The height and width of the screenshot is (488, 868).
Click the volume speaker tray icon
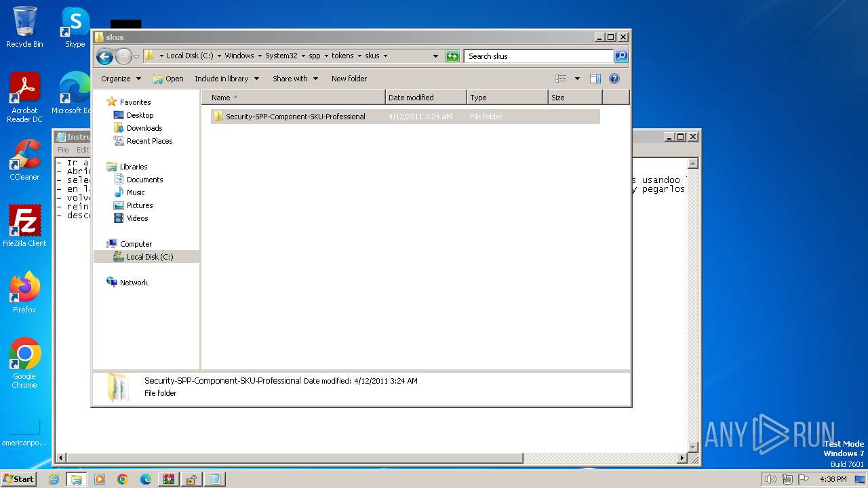[x=770, y=479]
